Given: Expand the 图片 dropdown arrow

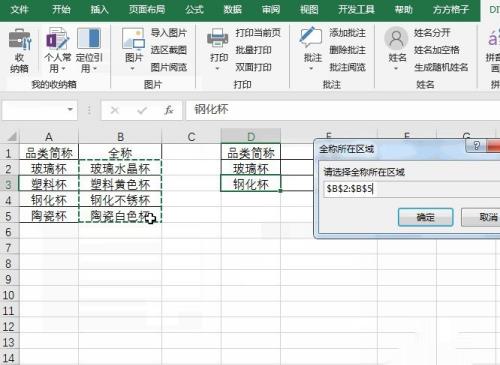Looking at the screenshot, I should (x=132, y=69).
